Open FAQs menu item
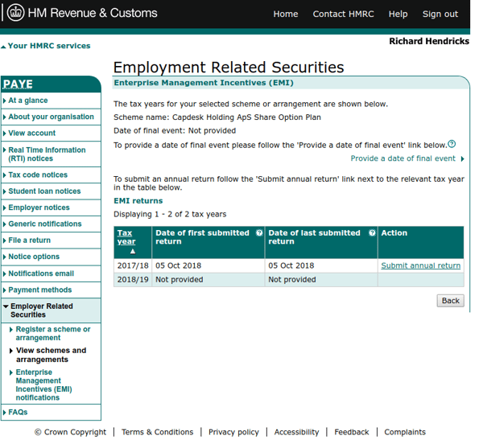483x448 pixels. coord(18,412)
